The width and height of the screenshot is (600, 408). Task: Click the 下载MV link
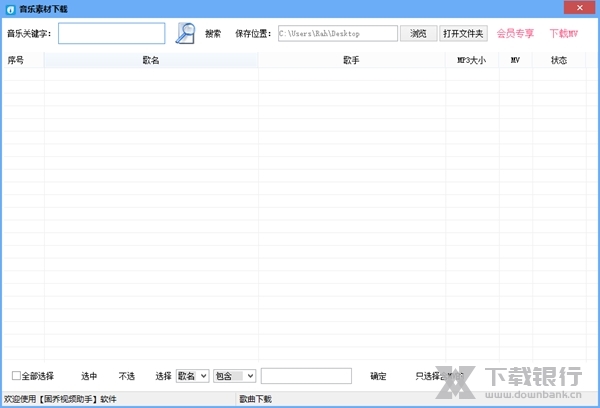coord(564,33)
